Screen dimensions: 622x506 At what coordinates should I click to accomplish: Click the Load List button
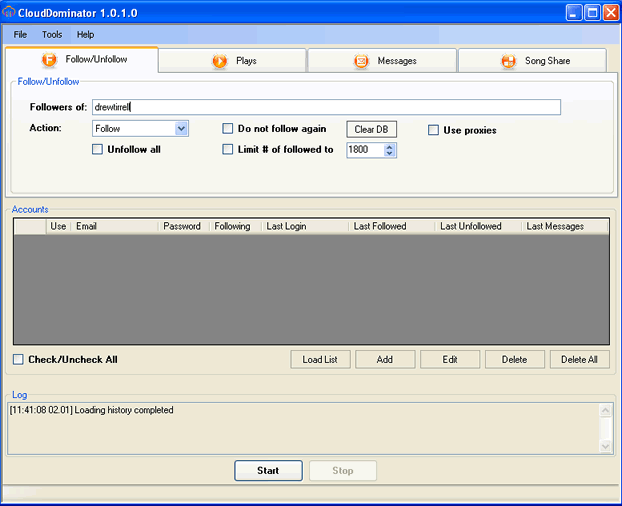[320, 360]
